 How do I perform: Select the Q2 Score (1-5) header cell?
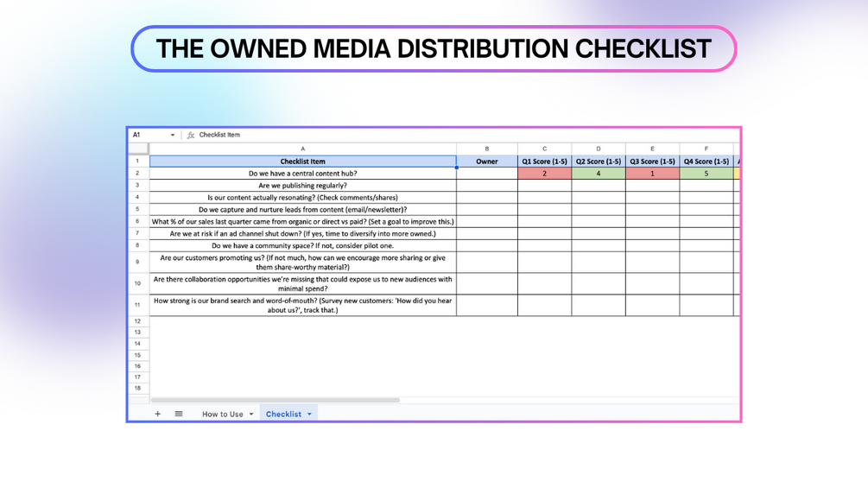(599, 162)
